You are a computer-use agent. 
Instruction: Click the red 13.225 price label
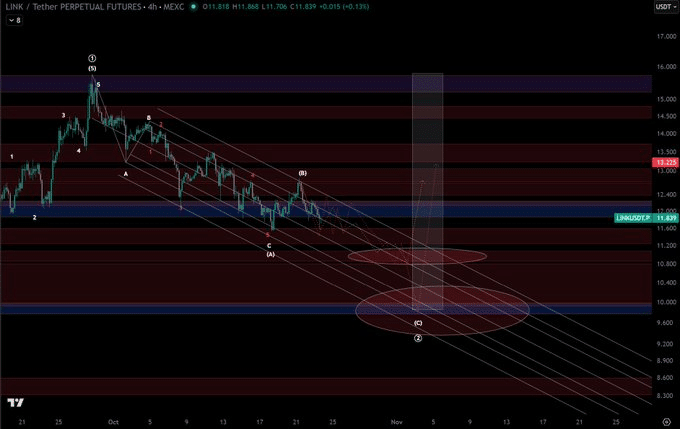(x=665, y=163)
